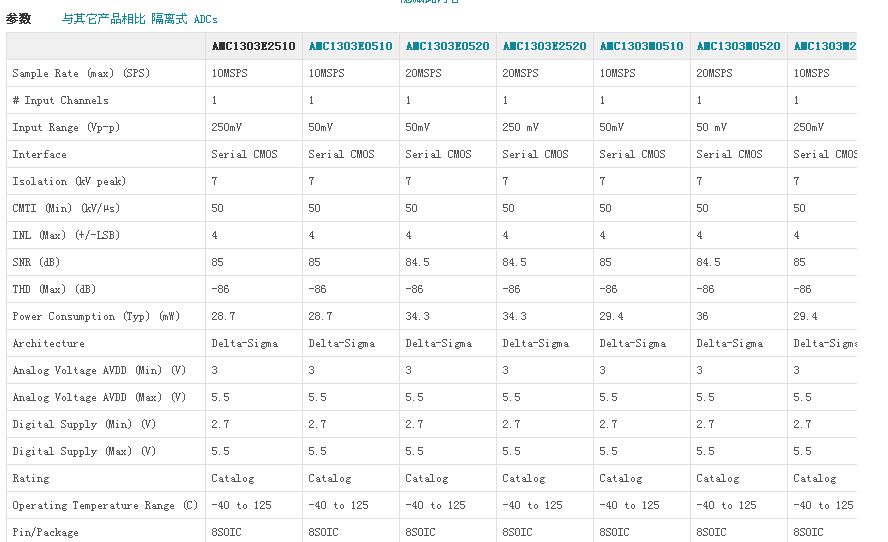The width and height of the screenshot is (888, 542).
Task: Open the AMC1303M0520 product link
Action: coord(737,46)
